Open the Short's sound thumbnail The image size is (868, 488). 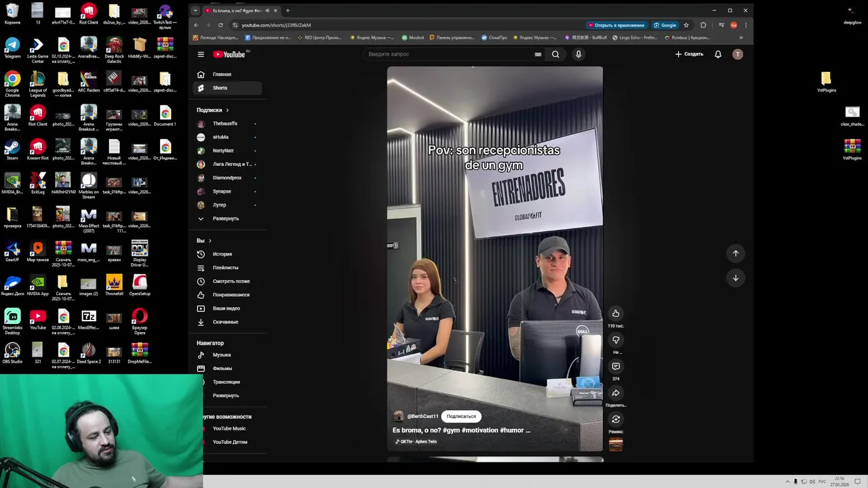(x=616, y=444)
